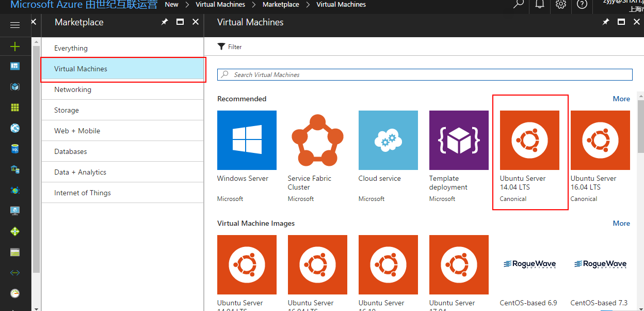Choose the Windows Server tile
This screenshot has height=311, width=644.
(x=247, y=157)
